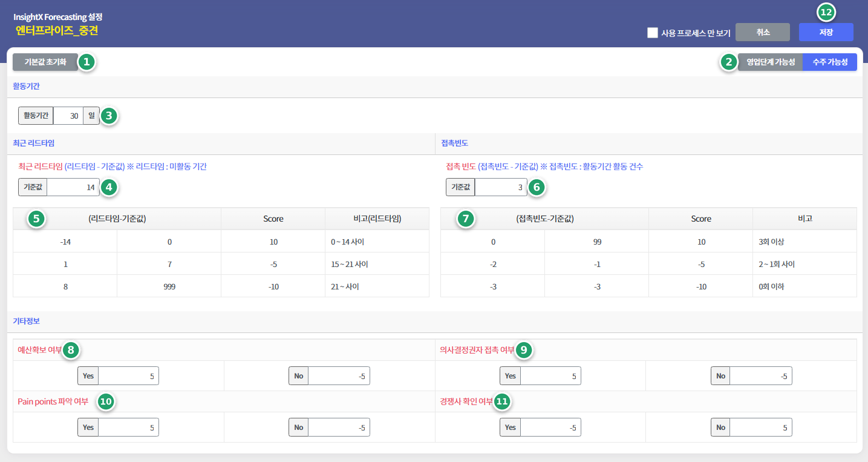
Task: Select the '0회 이하' remark cell
Action: (804, 286)
